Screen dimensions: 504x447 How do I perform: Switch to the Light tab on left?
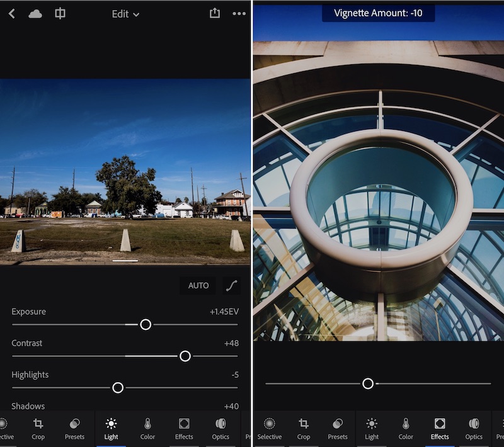pyautogui.click(x=111, y=428)
